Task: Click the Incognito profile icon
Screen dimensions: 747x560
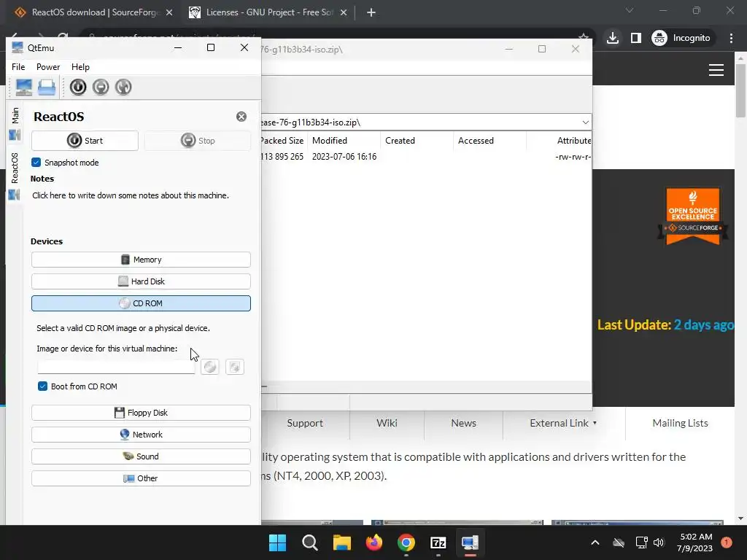Action: (x=681, y=38)
